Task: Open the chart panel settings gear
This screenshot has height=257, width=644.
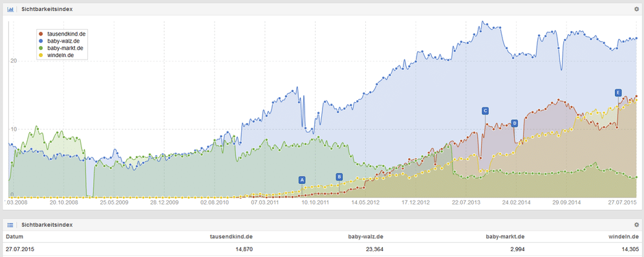Action: (x=637, y=9)
